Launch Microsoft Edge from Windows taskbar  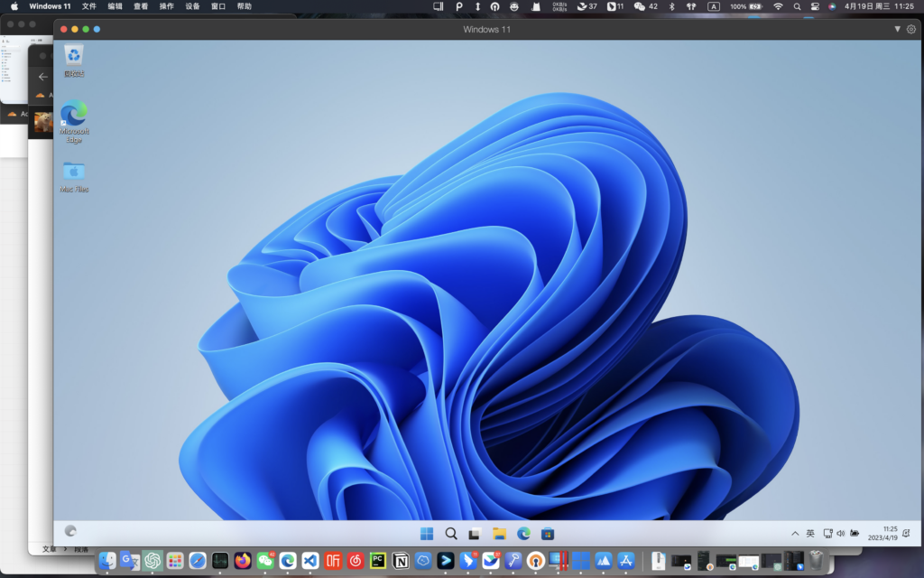click(x=523, y=534)
